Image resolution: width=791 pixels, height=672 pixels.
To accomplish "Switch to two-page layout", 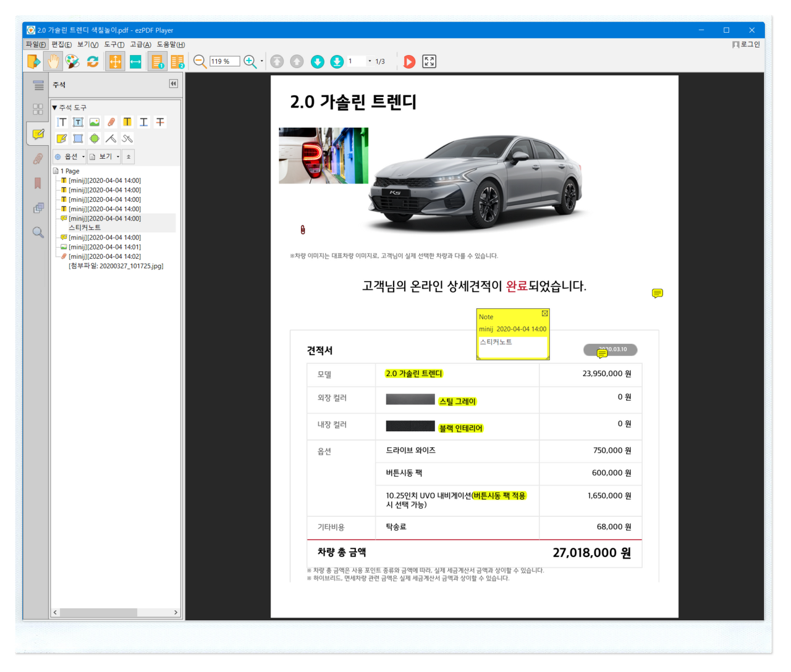I will (177, 61).
